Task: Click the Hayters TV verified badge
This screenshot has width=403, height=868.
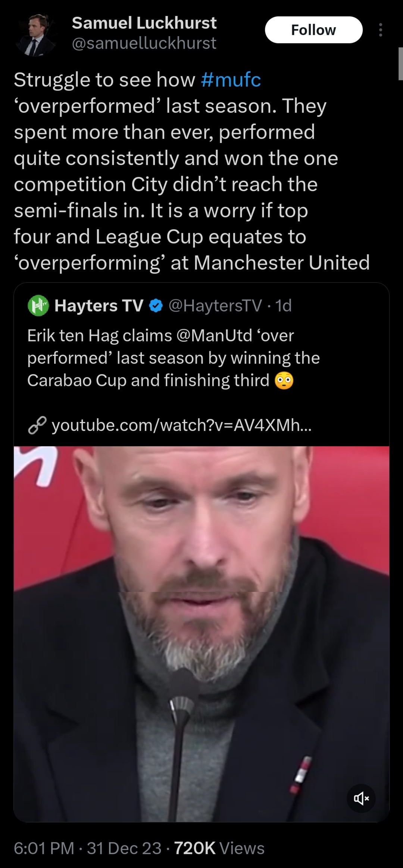Action: (156, 306)
